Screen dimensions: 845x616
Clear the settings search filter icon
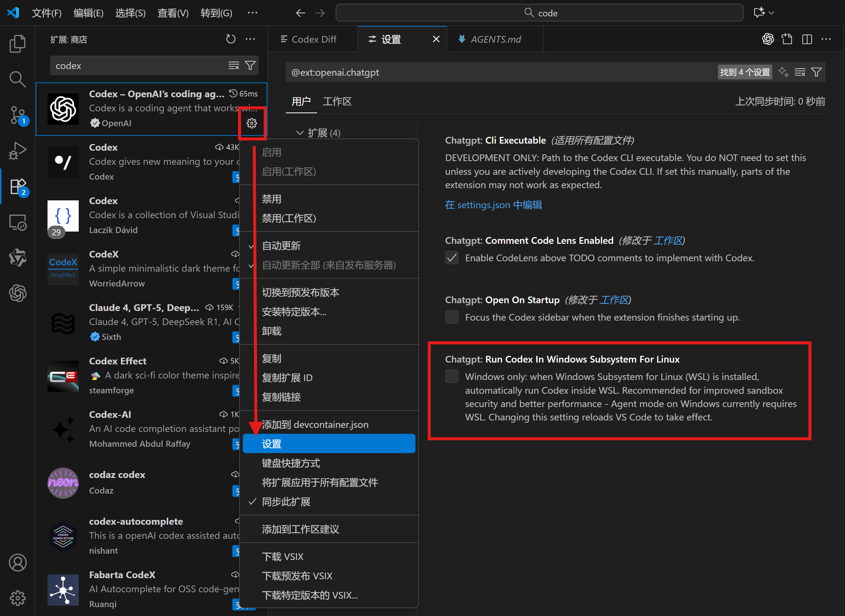point(800,72)
